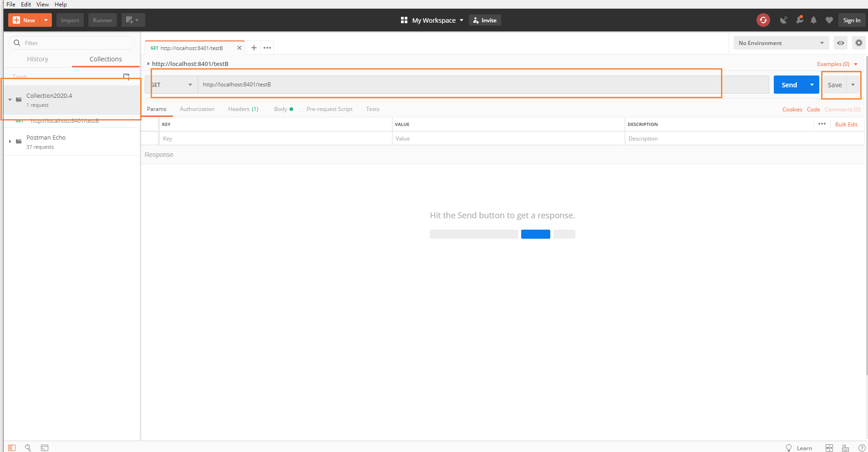
Task: Switch to the History tab
Action: click(37, 59)
